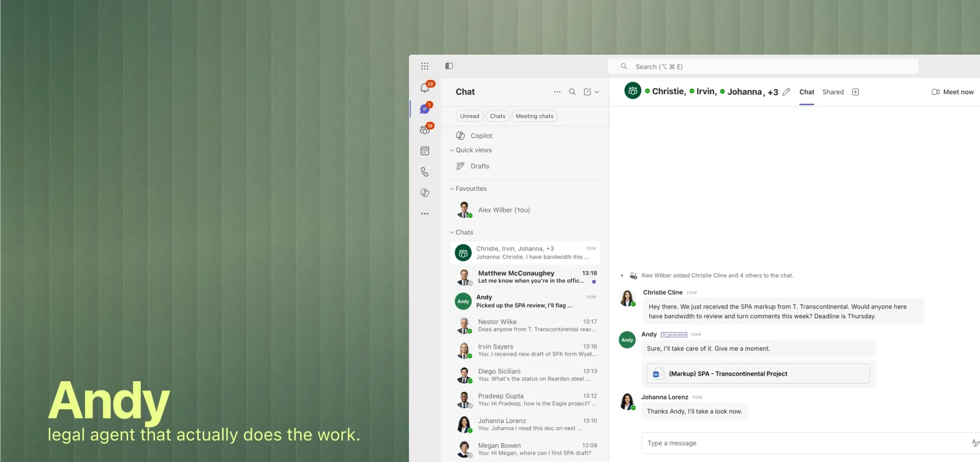Click the Meet now button
This screenshot has height=462, width=980.
point(952,92)
